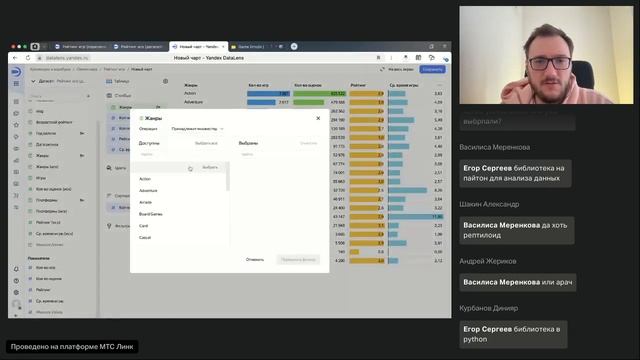The height and width of the screenshot is (360, 640).
Task: Select Board Games in the available list
Action: [x=151, y=214]
